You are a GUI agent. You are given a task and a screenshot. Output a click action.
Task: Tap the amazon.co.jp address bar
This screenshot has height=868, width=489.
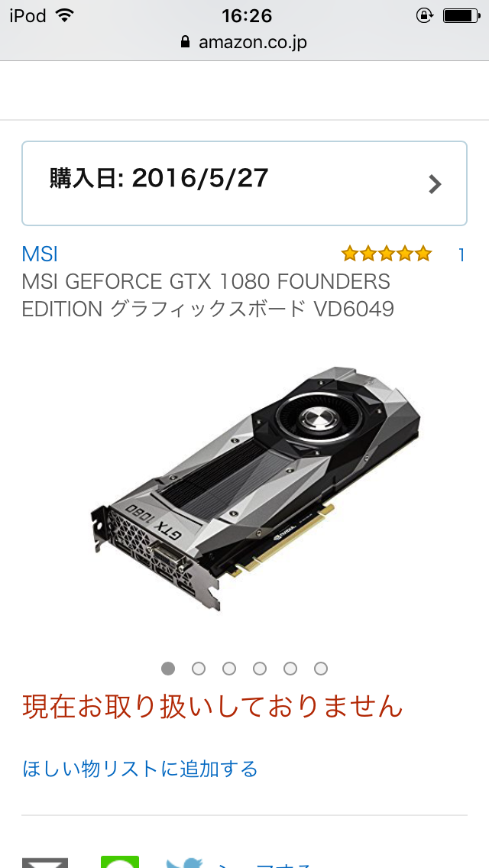pyautogui.click(x=244, y=42)
